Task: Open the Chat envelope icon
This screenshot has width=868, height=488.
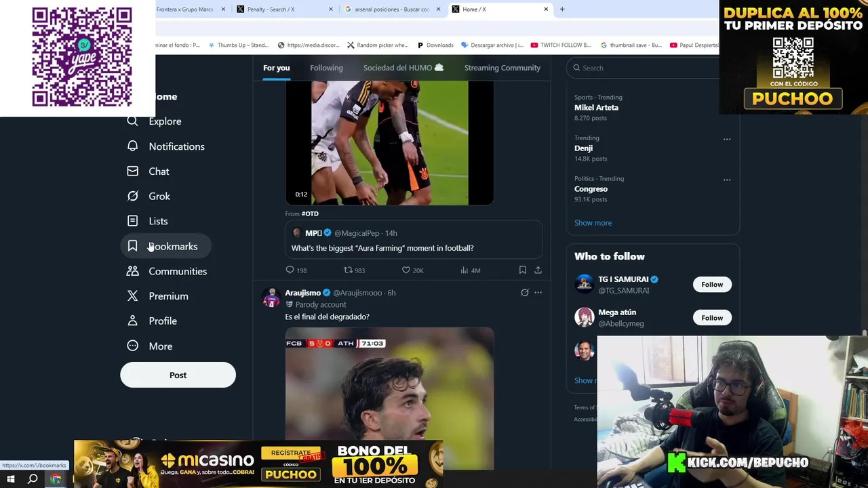Action: tap(133, 171)
